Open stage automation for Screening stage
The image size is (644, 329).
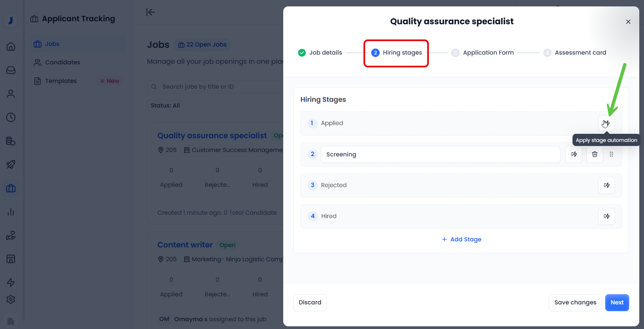coord(574,154)
